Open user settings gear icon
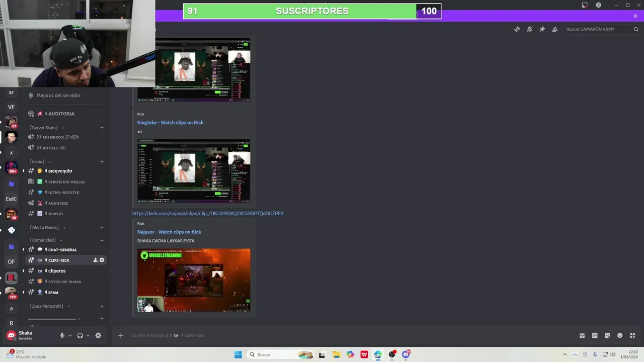This screenshot has height=362, width=644. click(98, 335)
